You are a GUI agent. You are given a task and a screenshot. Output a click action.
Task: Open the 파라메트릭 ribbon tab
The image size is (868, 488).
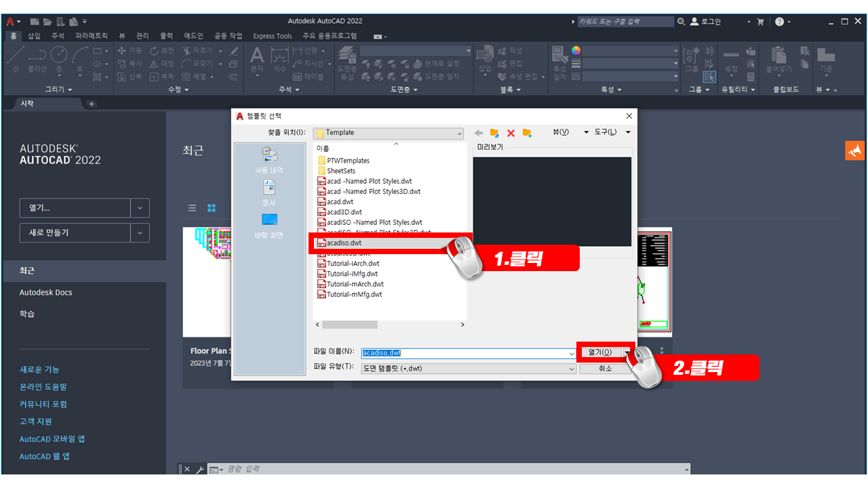point(92,36)
